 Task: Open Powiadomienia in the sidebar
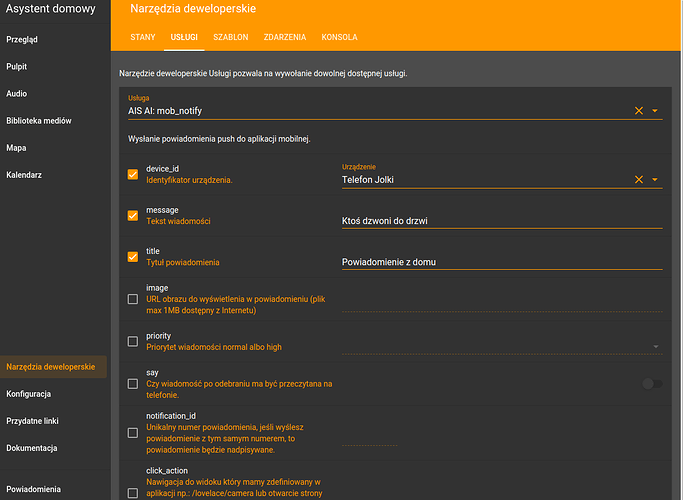point(34,489)
